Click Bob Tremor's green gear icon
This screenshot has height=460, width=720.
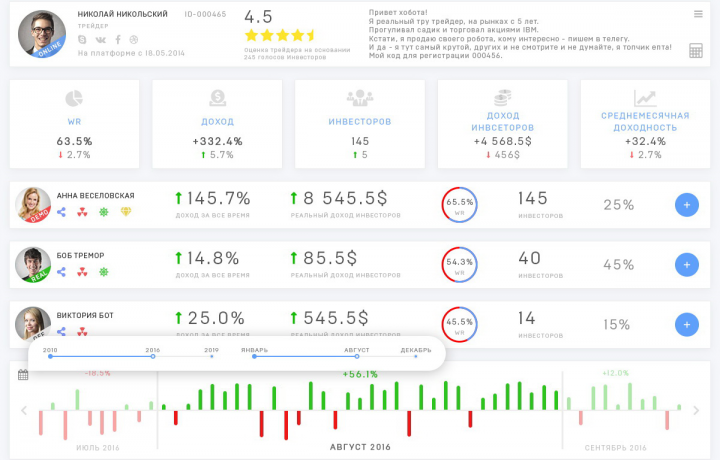pos(104,272)
